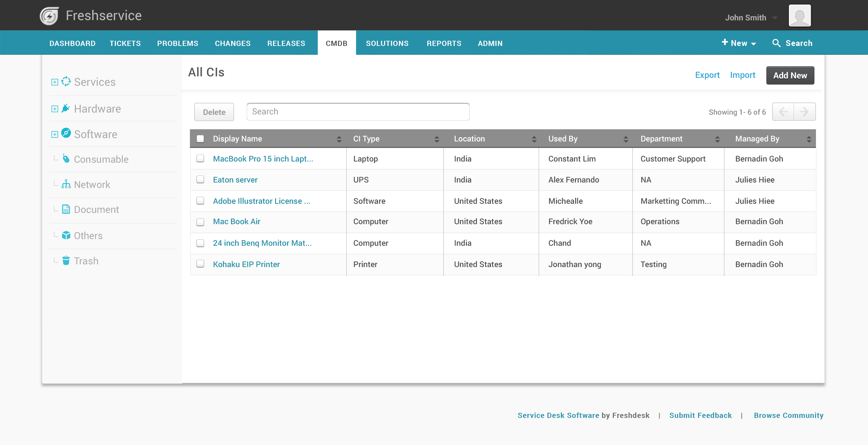The height and width of the screenshot is (445, 868).
Task: Expand the Hardware tree node
Action: [x=54, y=109]
